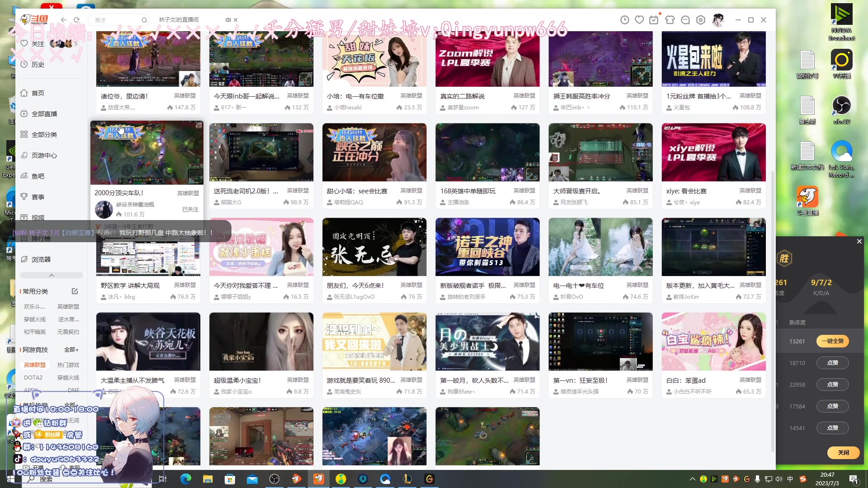This screenshot has width=868, height=488.
Task: Unmute the 林子文 live room tab
Action: click(x=228, y=20)
